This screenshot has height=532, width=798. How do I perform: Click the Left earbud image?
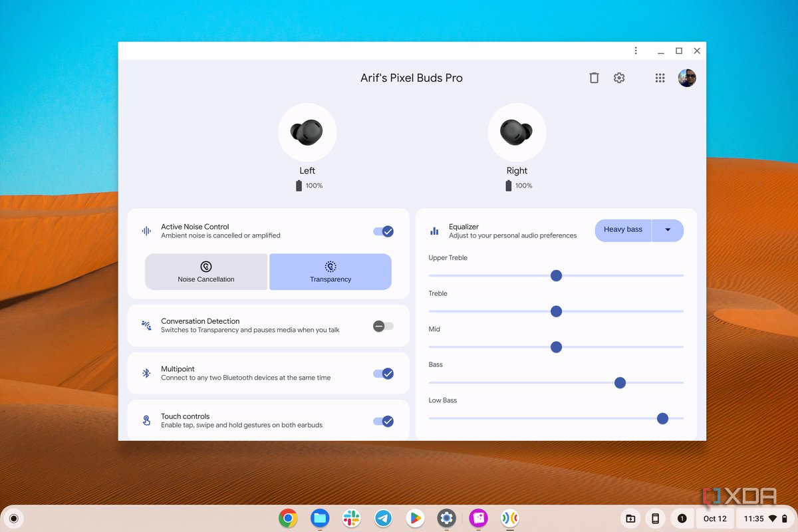pos(307,132)
